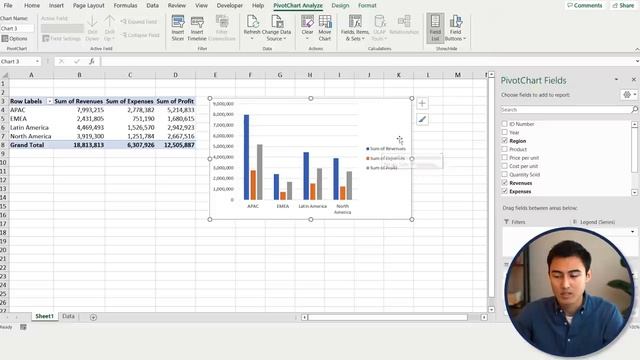This screenshot has height=360, width=640.
Task: Toggle the Field List button
Action: 435,27
